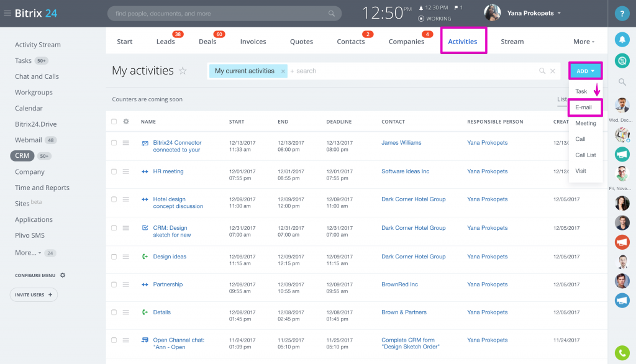Open the table settings gear icon
The width and height of the screenshot is (636, 364).
(126, 121)
